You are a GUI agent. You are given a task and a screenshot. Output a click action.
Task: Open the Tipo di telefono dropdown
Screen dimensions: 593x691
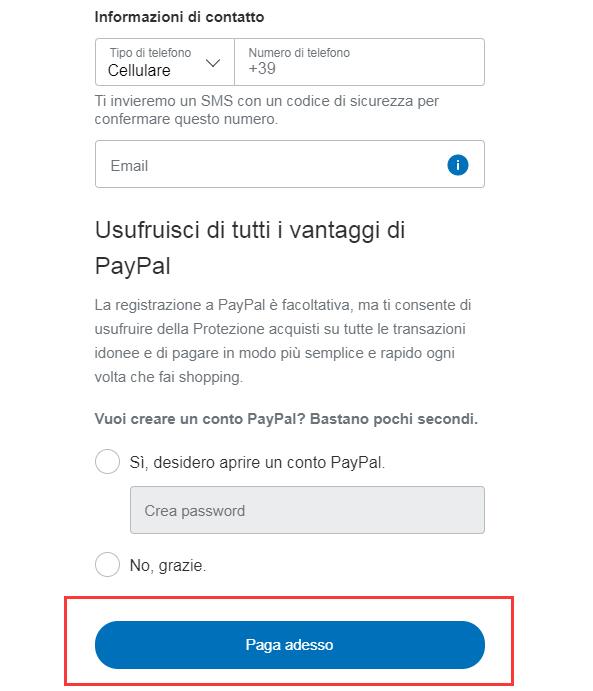click(x=165, y=62)
